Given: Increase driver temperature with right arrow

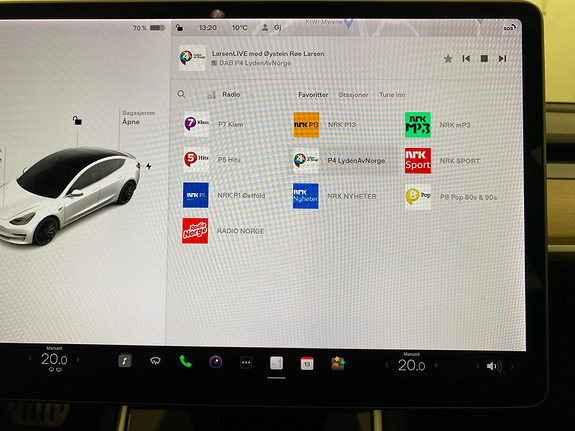Looking at the screenshot, I should pos(78,359).
